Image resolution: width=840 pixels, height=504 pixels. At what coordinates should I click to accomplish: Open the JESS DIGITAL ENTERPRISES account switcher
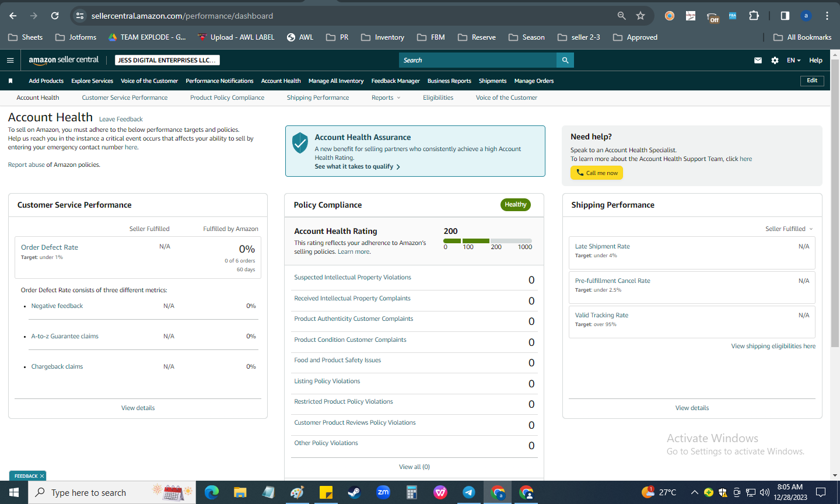click(x=167, y=60)
